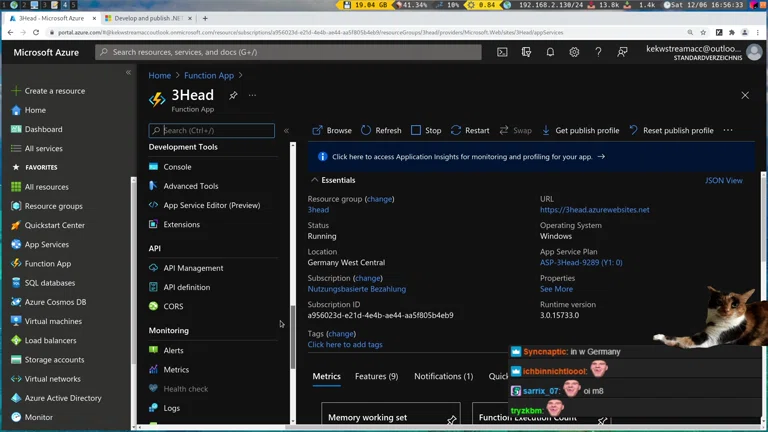The image size is (768, 432).
Task: Open App Service Editor (Preview)
Action: pyautogui.click(x=212, y=205)
